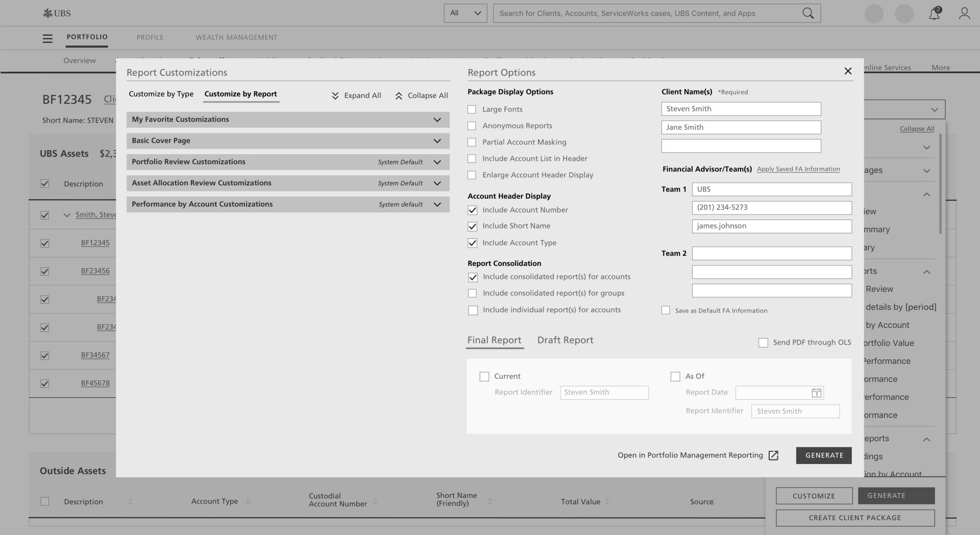This screenshot has height=535, width=980.
Task: Uncheck Include Short Name
Action: [473, 226]
